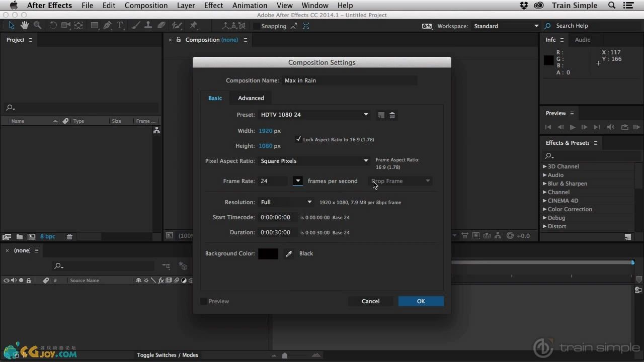Mute audio in the Preview panel

pyautogui.click(x=611, y=127)
